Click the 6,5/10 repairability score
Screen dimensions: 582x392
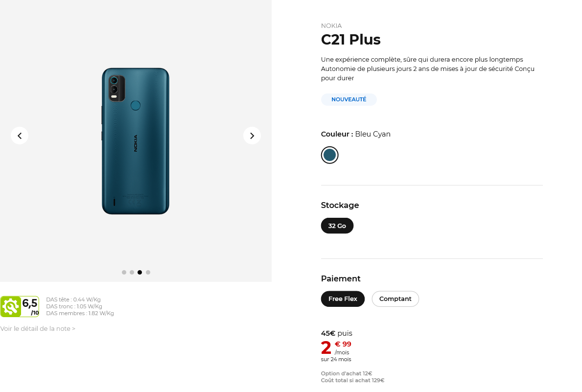(x=30, y=305)
